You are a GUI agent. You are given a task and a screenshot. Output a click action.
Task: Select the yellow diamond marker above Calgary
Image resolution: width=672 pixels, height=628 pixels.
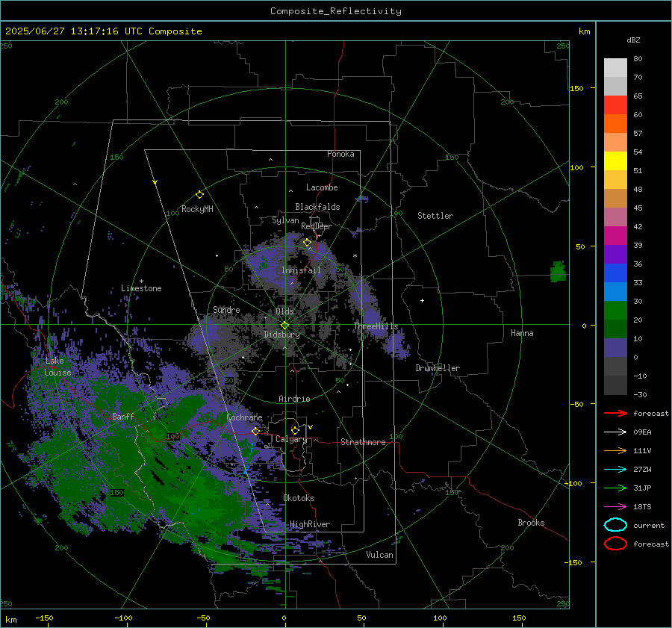click(x=295, y=430)
